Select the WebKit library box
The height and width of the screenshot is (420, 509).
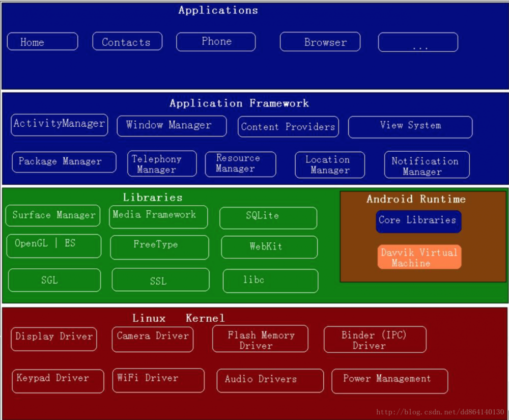click(269, 247)
